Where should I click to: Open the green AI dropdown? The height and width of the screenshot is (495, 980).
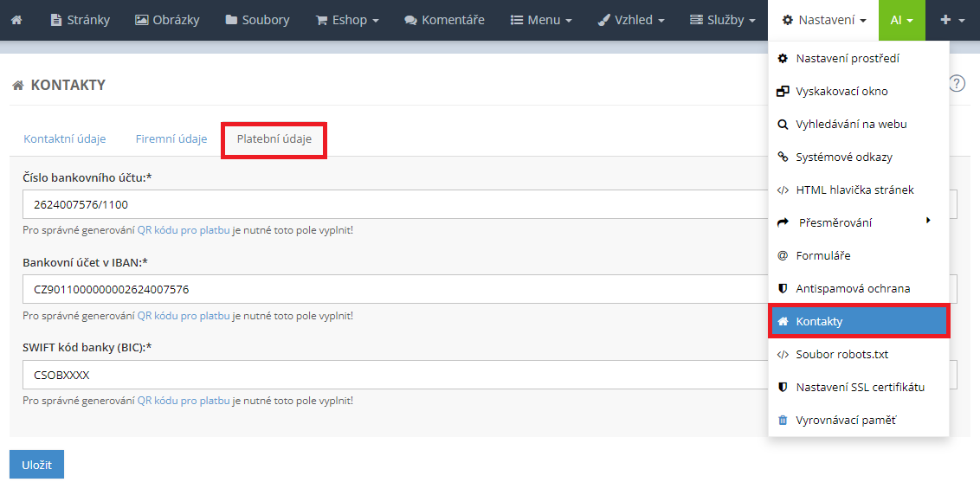tap(901, 20)
